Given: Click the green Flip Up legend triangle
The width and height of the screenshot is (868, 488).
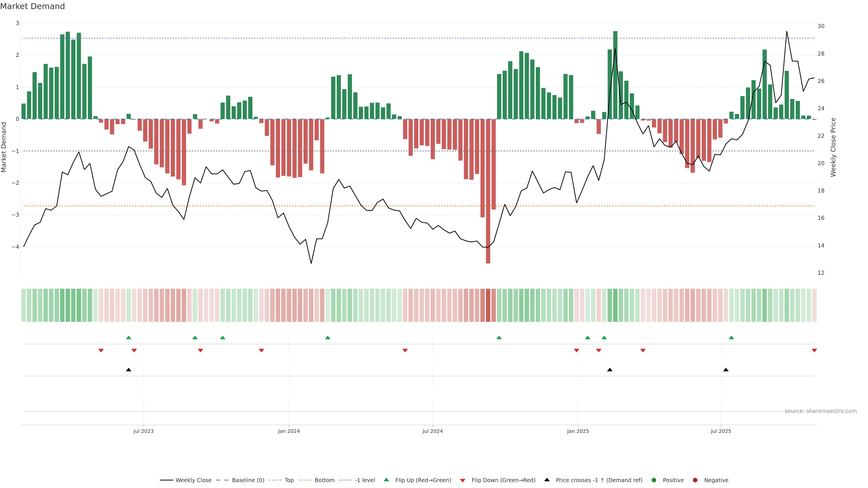Looking at the screenshot, I should tap(386, 480).
